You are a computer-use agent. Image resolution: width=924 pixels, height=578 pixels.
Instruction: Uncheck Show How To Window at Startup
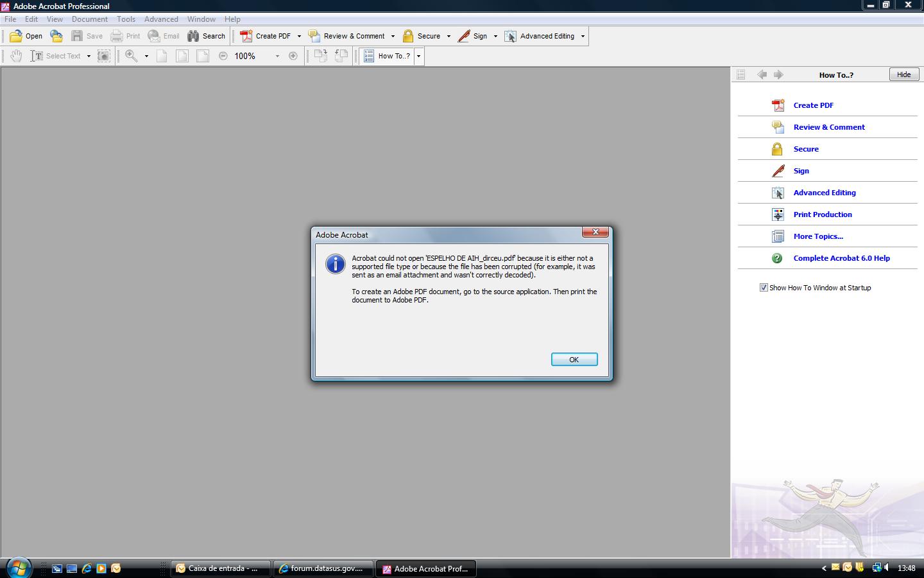pyautogui.click(x=764, y=288)
